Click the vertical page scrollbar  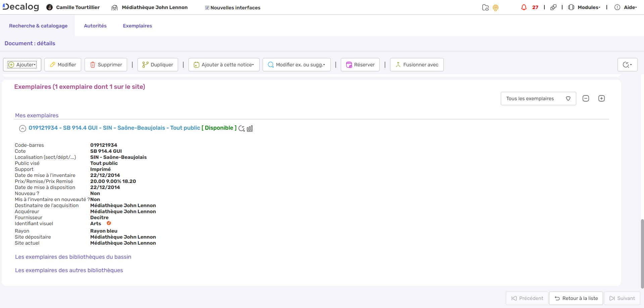point(642,253)
